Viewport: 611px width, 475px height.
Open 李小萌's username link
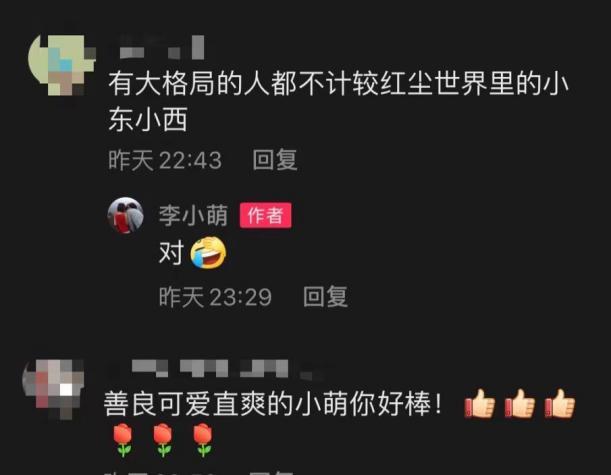[x=193, y=215]
